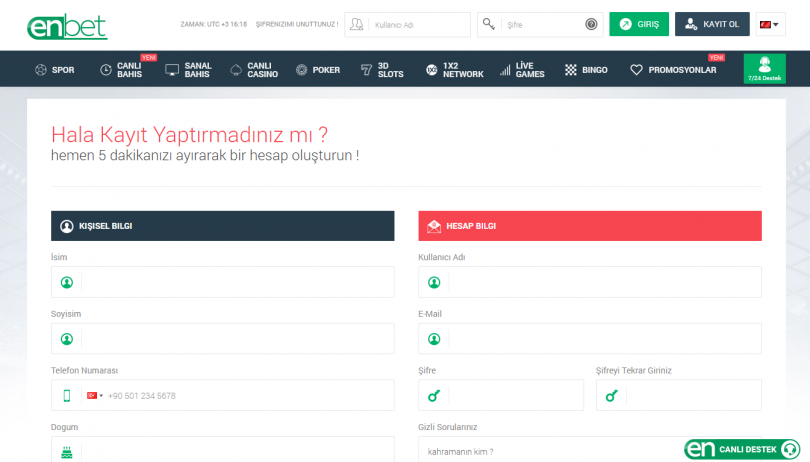810x462 pixels.
Task: Open the Promosyonlar page
Action: [x=673, y=70]
